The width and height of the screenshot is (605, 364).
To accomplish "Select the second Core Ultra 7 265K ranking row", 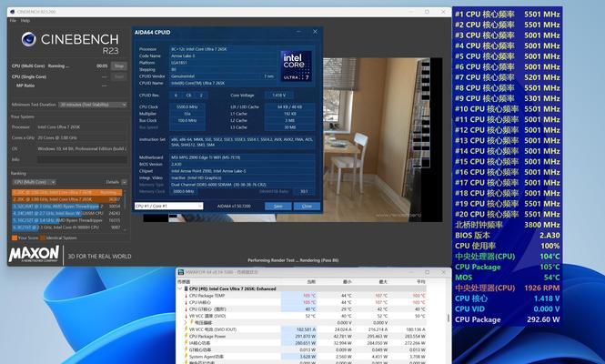I will coord(67,199).
